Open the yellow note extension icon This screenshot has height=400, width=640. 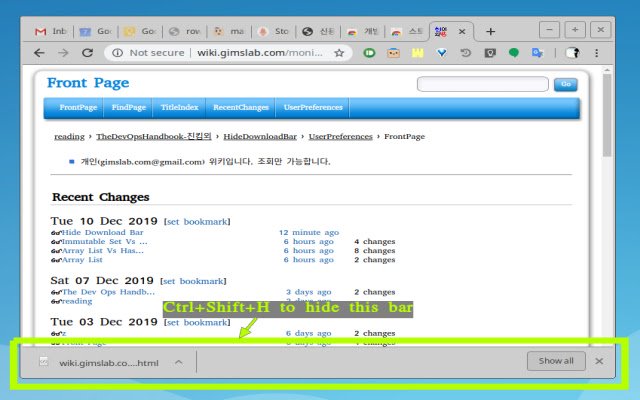point(418,53)
